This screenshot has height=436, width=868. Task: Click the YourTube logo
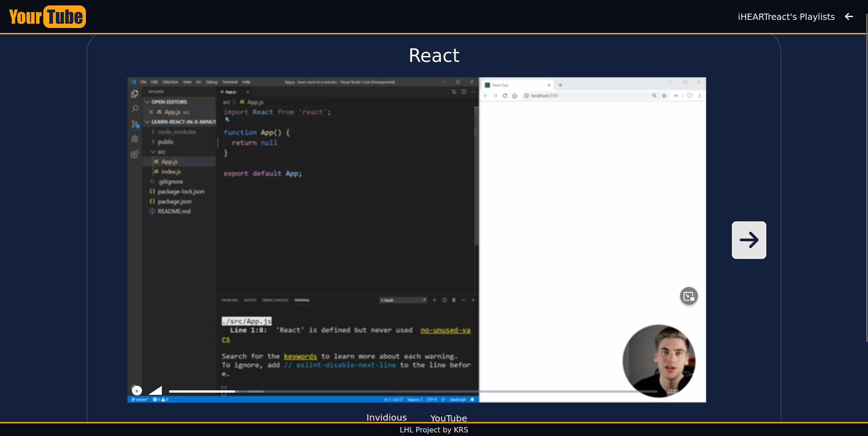coord(47,17)
